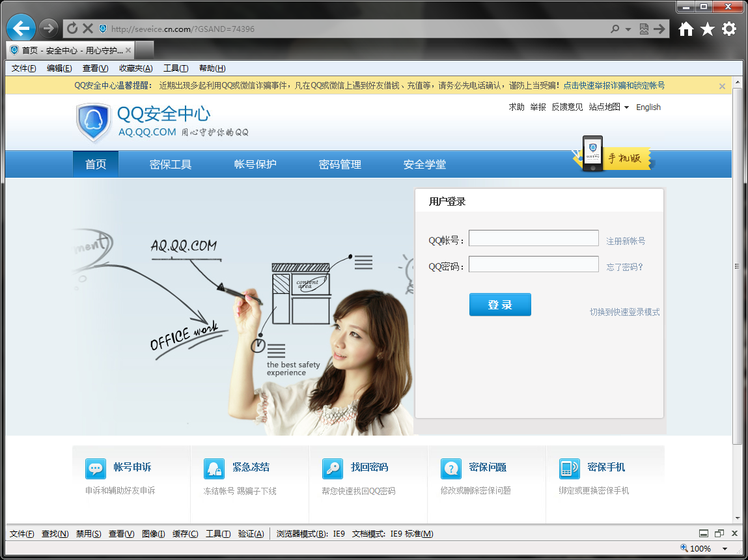Screen dimensions: 748x560
Task: Click the 密保问题 question mark icon
Action: (x=450, y=468)
